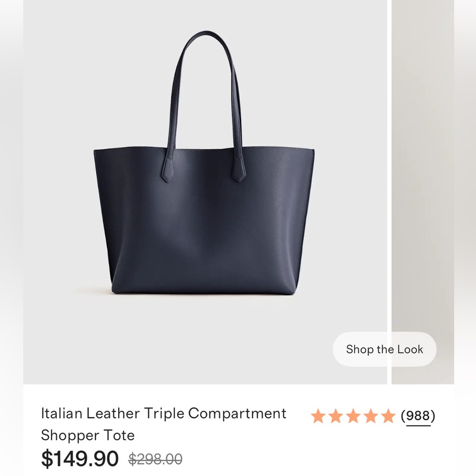Open the Shopper Tote product title
This screenshot has height=476, width=476.
pos(88,436)
